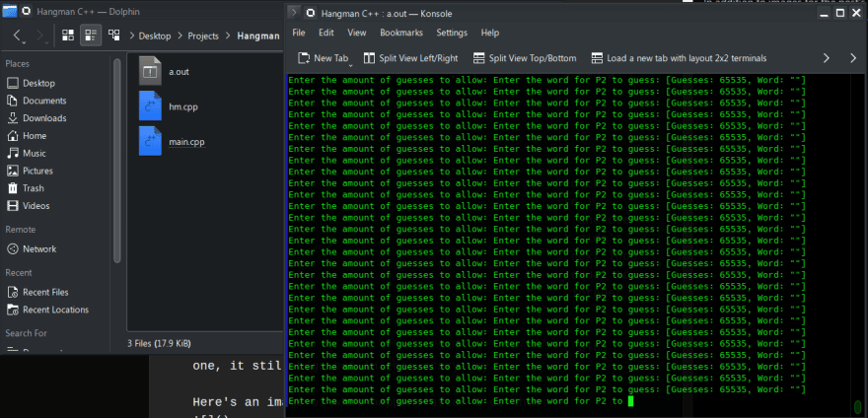Switch Dolphin to details tree view mode
This screenshot has height=418, width=868.
[x=114, y=36]
